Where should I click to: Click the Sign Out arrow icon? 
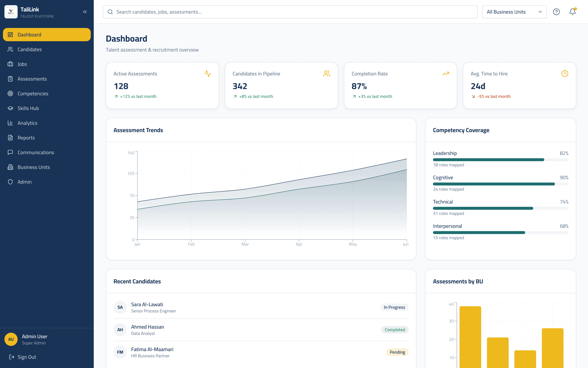click(x=11, y=357)
